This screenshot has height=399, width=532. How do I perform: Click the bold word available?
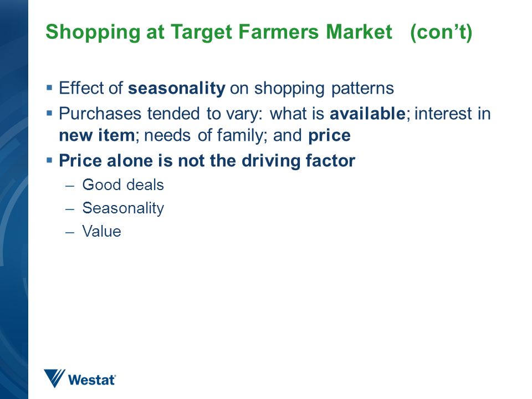coord(367,113)
